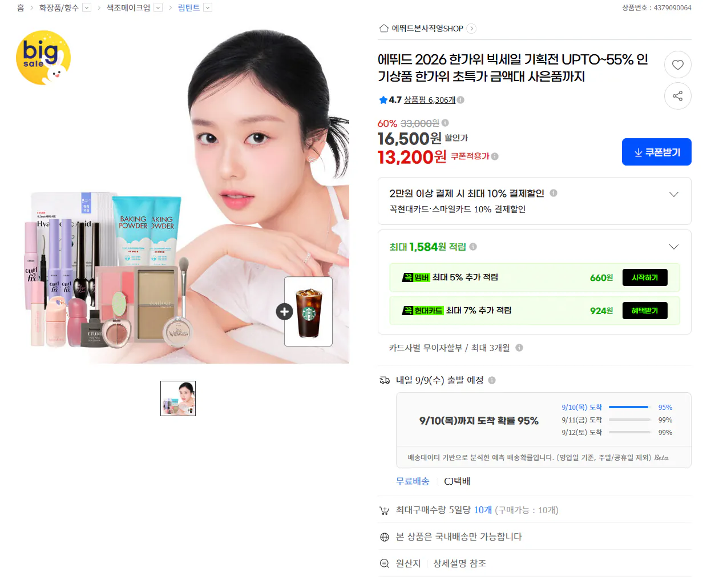
Task: Click the heart wishlist icon
Action: point(677,65)
